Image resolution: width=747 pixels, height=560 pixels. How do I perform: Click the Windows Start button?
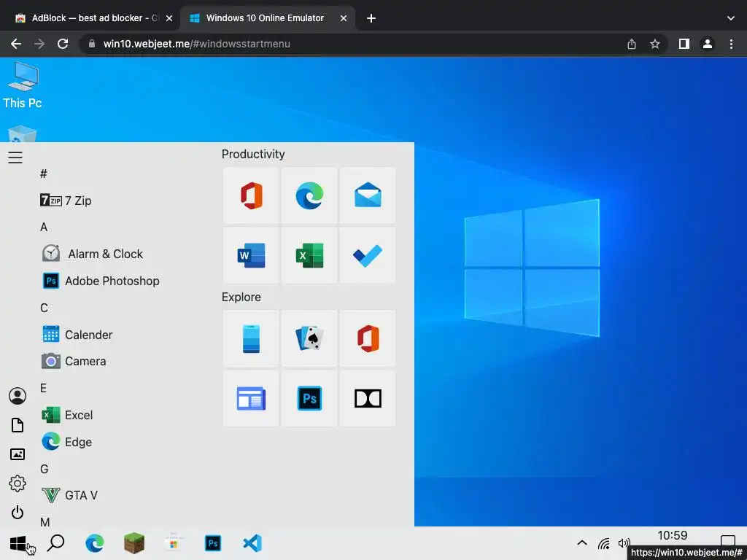coord(18,543)
